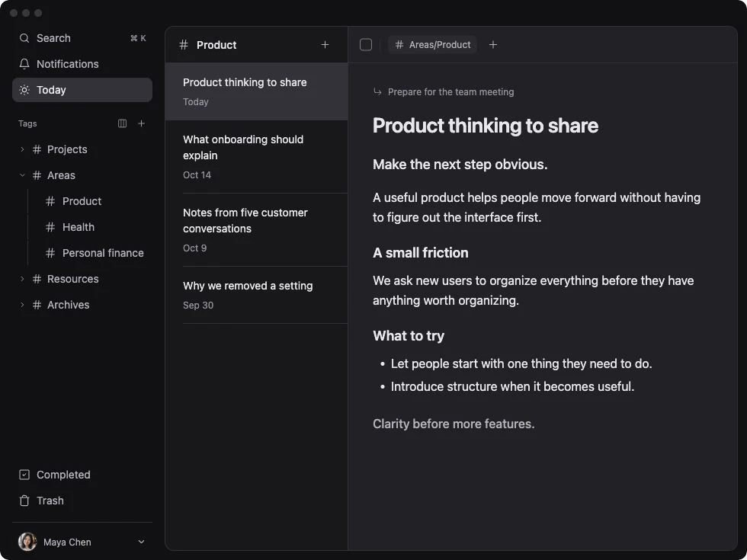Screen dimensions: 747x560
Task: Click the Search field
Action: [82, 38]
